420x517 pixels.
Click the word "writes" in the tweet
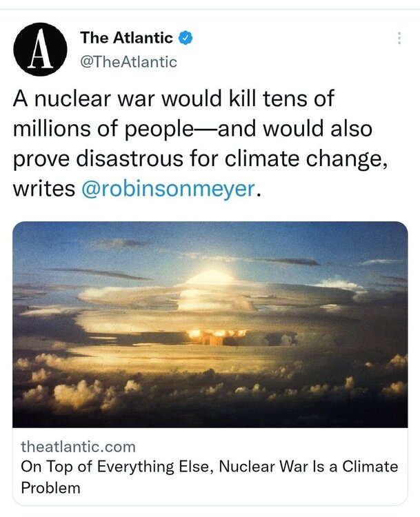44,189
